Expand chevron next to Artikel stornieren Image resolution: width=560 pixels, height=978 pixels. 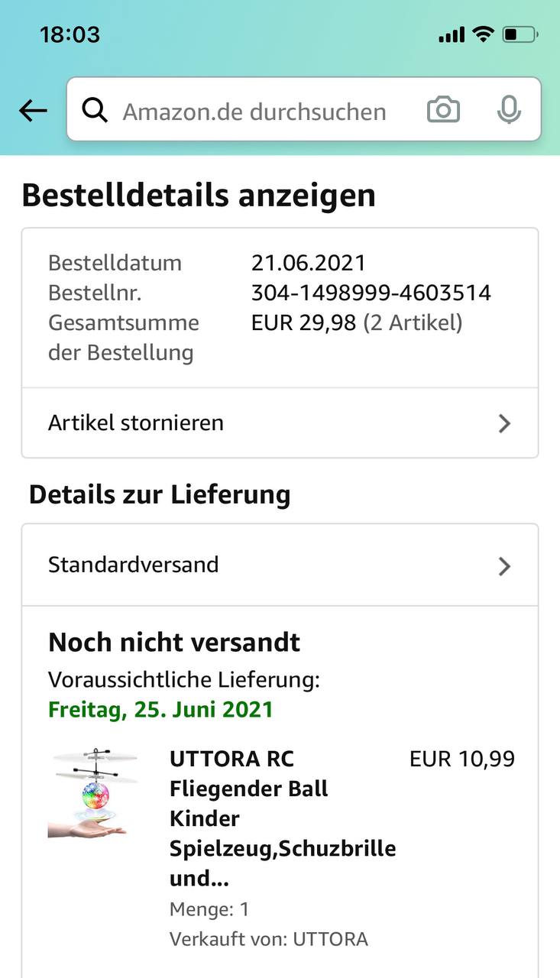coord(504,423)
